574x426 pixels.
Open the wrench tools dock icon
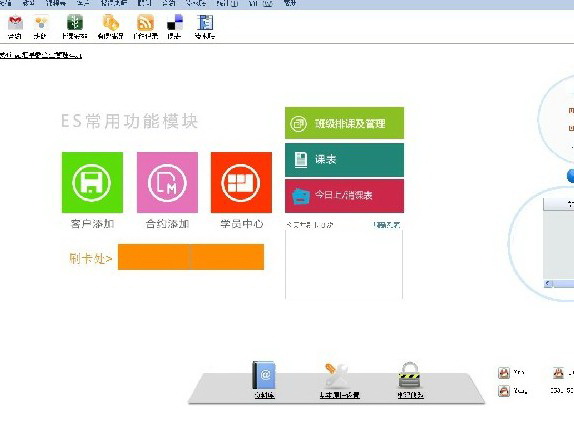(336, 375)
